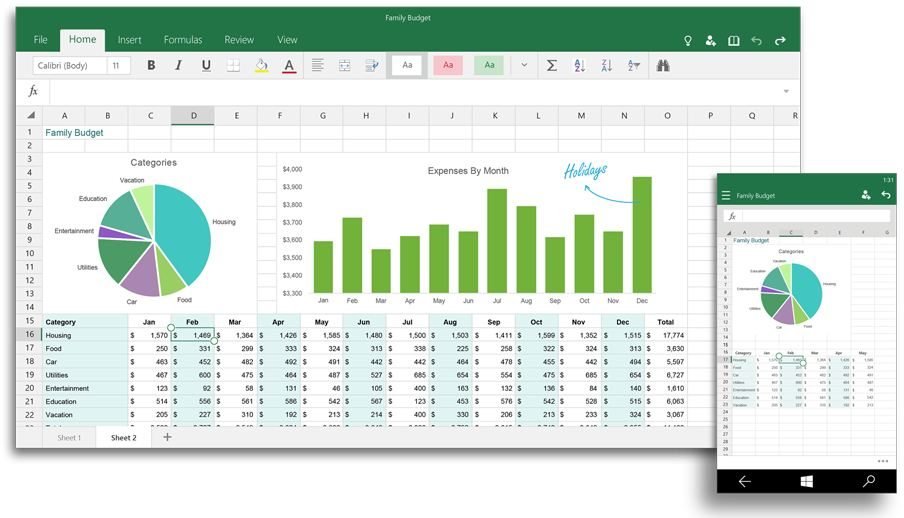
Task: Open the Insert ribbon tab
Action: point(129,40)
